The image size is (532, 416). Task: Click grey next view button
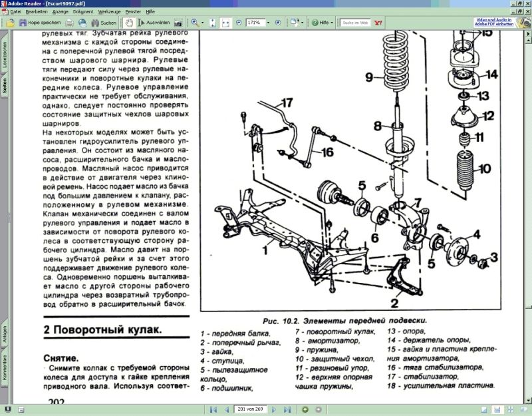(319, 409)
